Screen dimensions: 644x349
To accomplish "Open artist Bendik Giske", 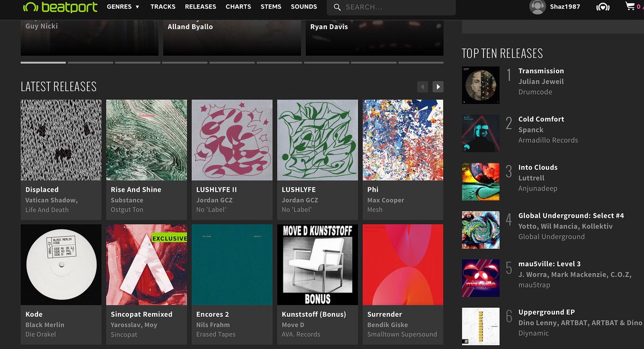I will click(x=389, y=324).
